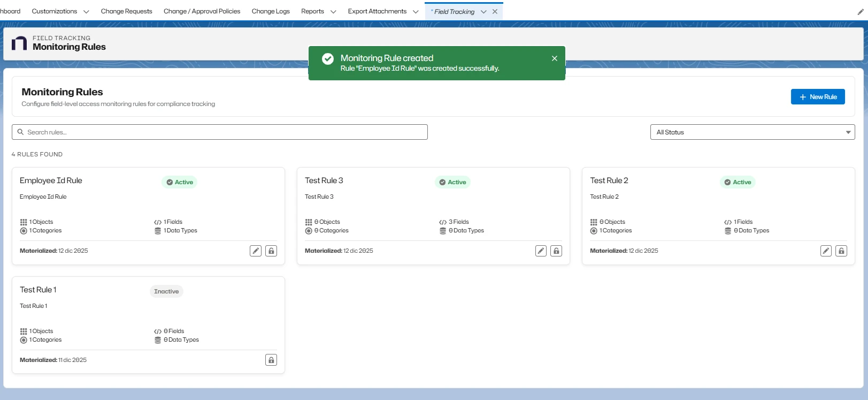Edit the Employee Id Rule card
This screenshot has height=400, width=868.
pos(256,251)
